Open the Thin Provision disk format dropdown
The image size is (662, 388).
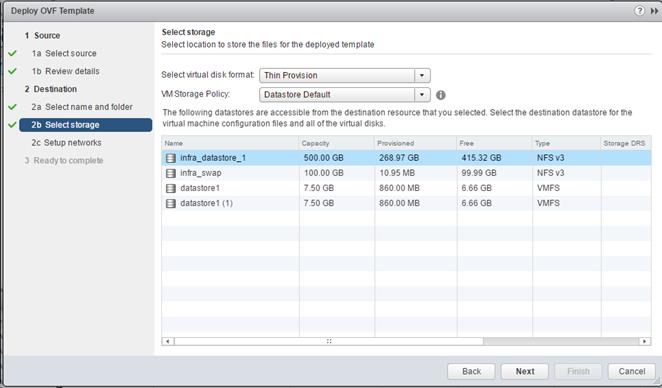coord(345,76)
